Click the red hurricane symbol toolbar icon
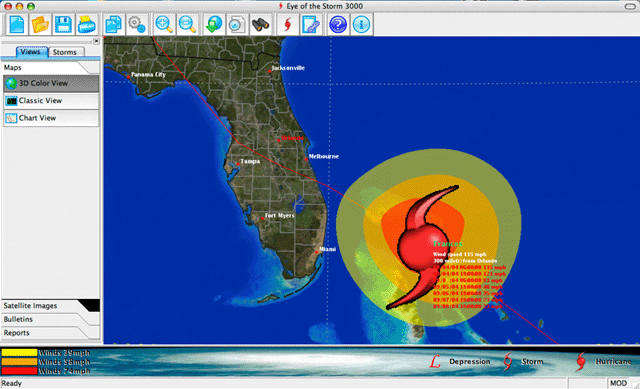Screen dimensions: 640x389 (288, 24)
